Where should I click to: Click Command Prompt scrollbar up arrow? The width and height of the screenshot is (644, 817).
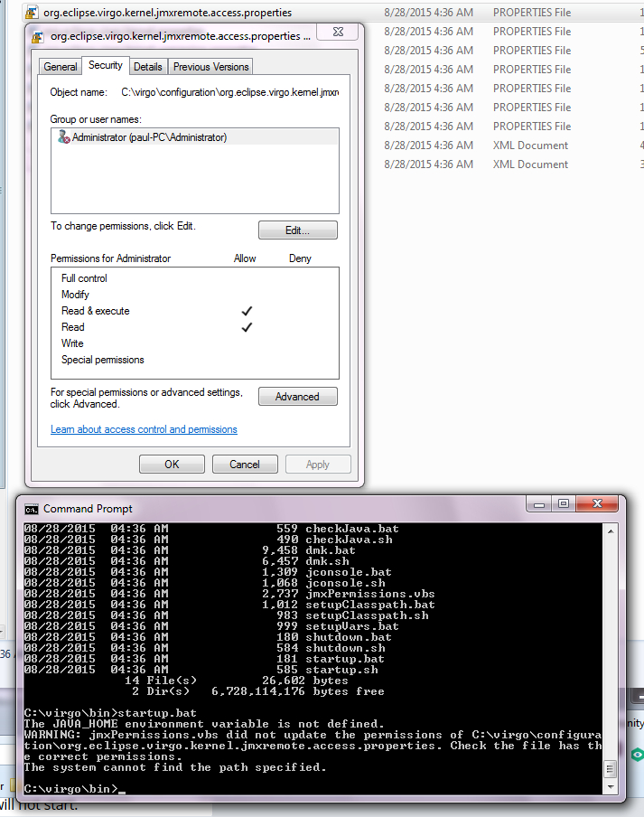point(611,531)
